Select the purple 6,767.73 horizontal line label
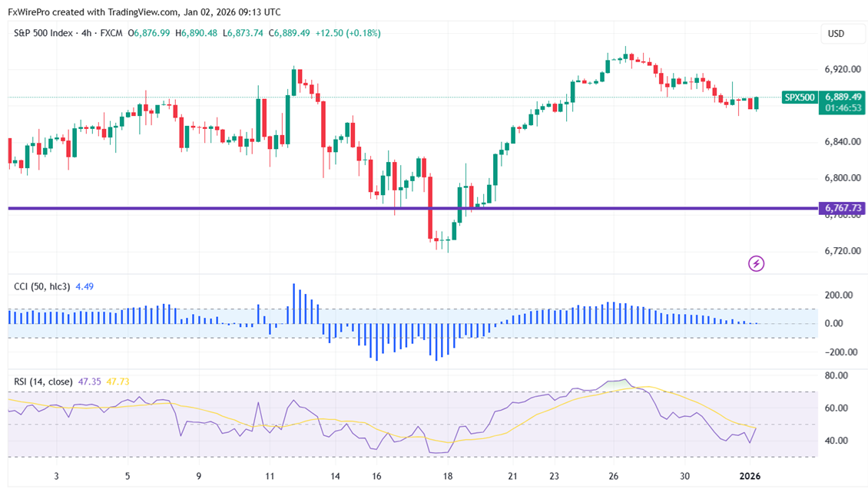 click(841, 208)
